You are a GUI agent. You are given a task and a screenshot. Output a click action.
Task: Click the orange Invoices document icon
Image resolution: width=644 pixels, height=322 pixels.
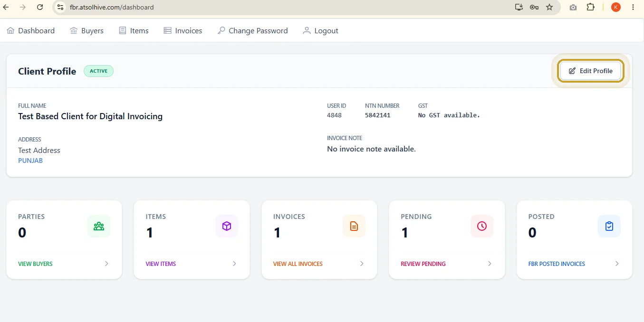click(354, 226)
